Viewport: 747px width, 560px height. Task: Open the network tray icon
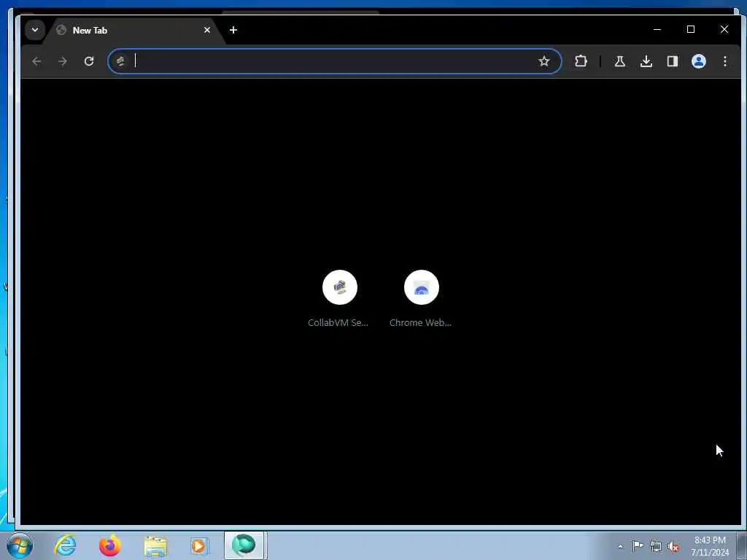tap(656, 546)
